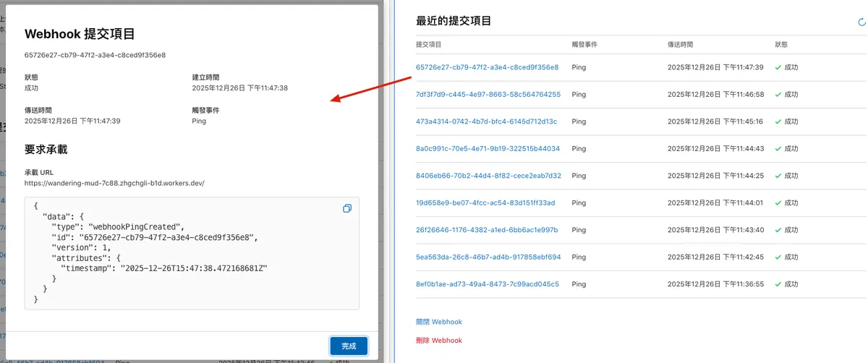
Task: Open delivery 26f26646-1176-4382-a1ed-6bb6ac1e997b
Action: pyautogui.click(x=487, y=230)
